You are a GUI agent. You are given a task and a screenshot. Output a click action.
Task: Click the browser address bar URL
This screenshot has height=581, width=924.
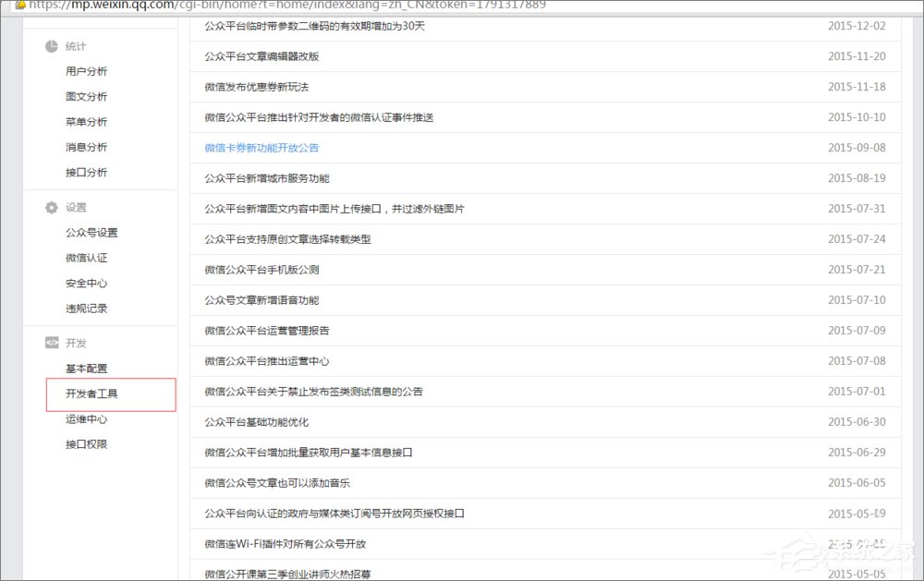point(277,6)
